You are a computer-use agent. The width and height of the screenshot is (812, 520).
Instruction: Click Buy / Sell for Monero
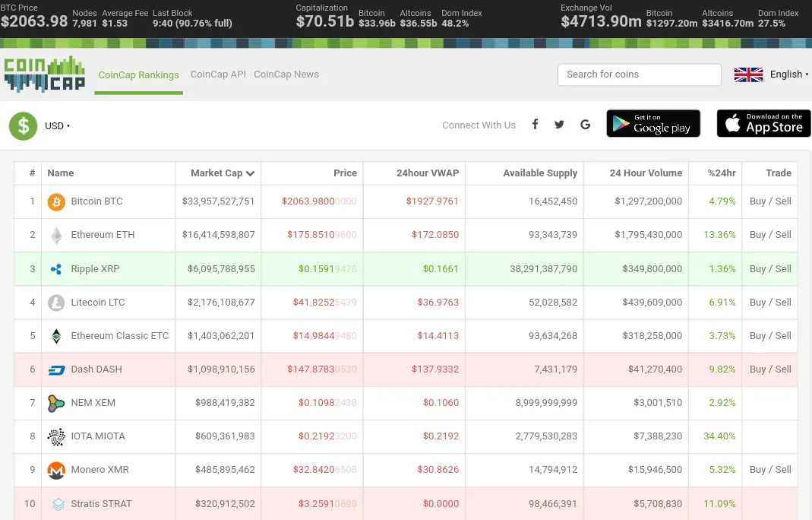point(770,469)
